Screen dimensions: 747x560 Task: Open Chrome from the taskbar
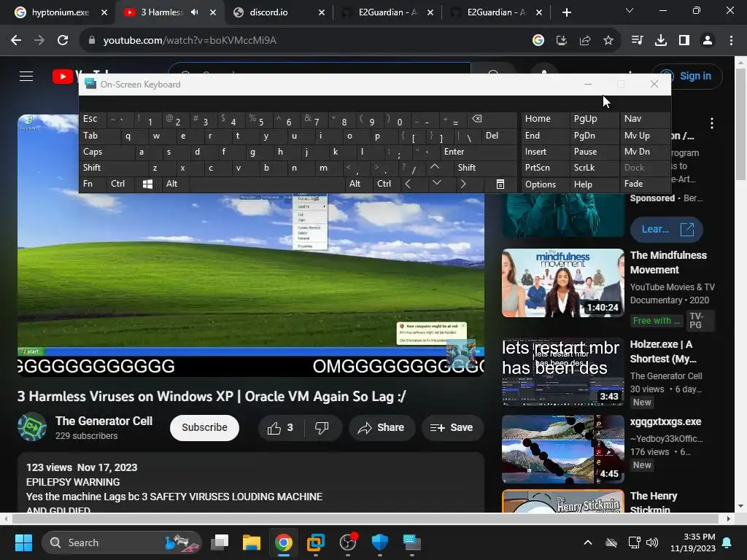[x=284, y=542]
